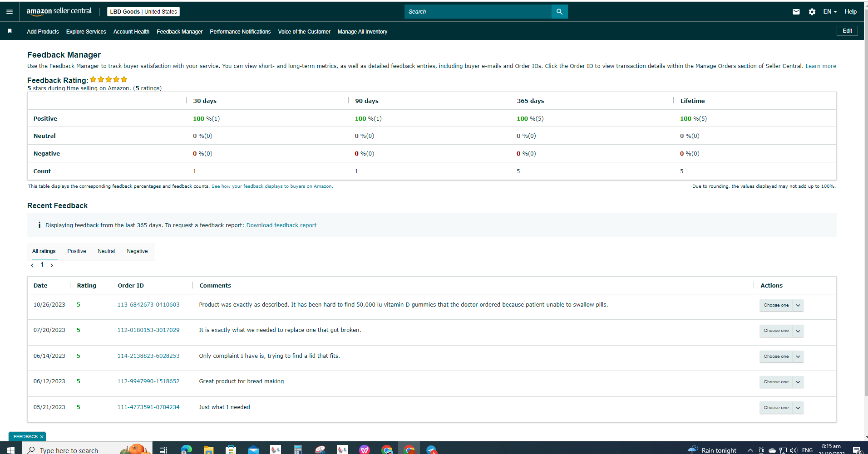
Task: Go to next feedback page arrow
Action: tap(52, 265)
